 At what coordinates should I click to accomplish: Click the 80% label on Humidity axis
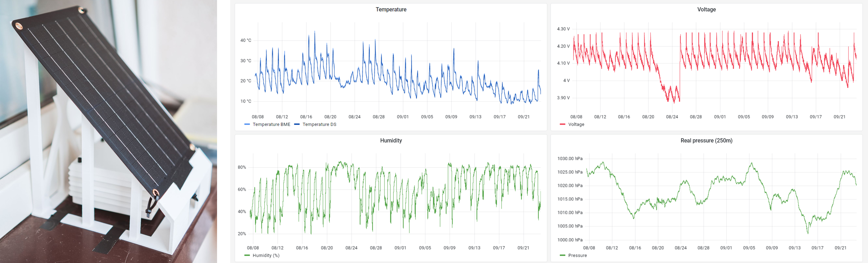pyautogui.click(x=242, y=167)
